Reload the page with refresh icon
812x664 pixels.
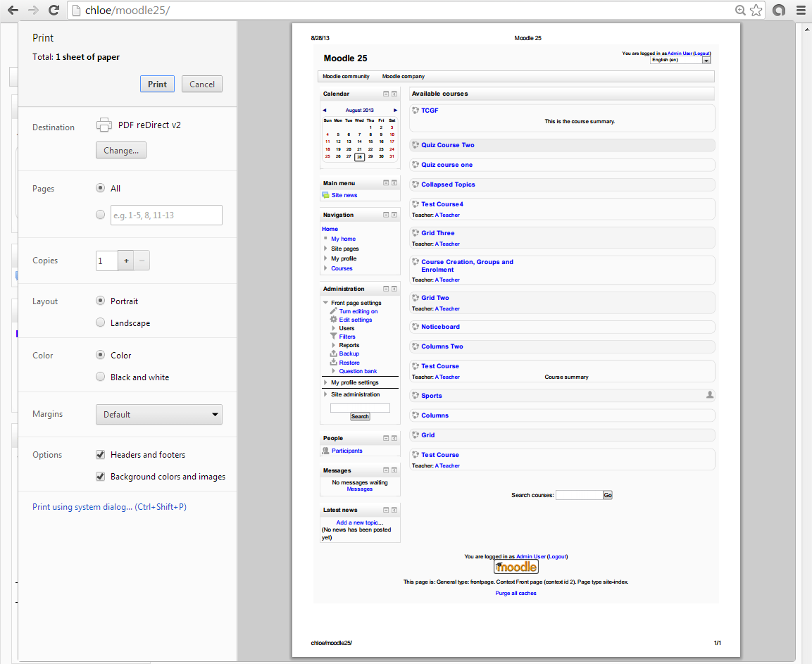(x=54, y=10)
